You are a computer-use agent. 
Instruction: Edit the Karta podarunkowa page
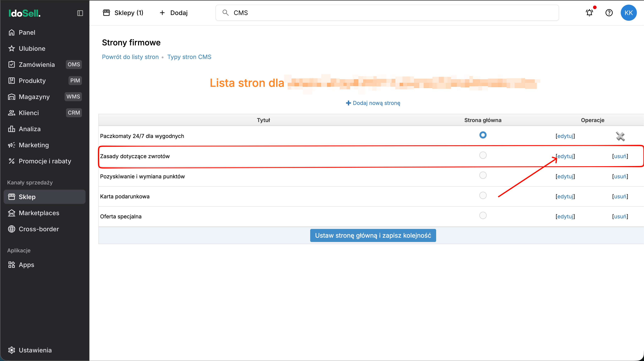565,196
